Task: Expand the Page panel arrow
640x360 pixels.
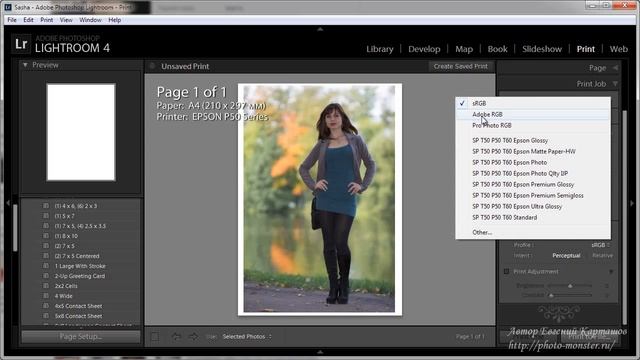Action: tap(615, 68)
